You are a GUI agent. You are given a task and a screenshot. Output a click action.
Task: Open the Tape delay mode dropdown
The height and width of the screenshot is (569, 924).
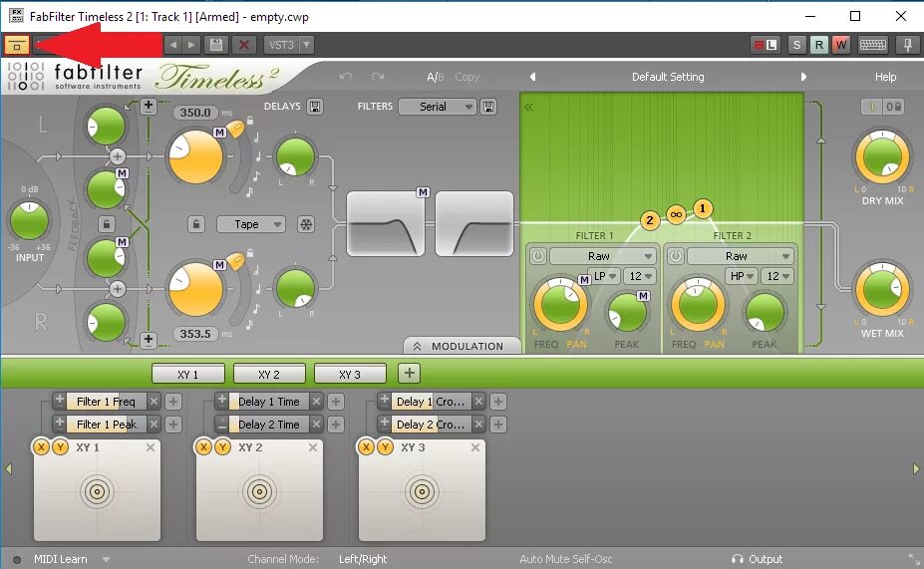point(251,224)
